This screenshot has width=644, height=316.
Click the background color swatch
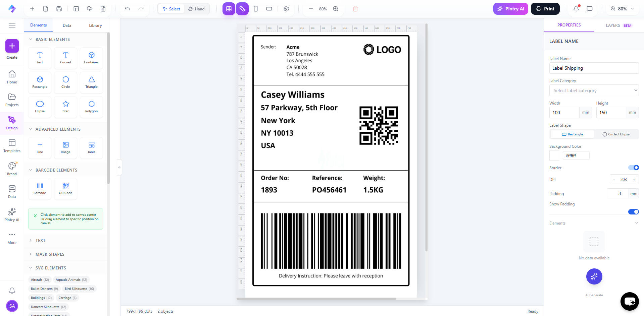554,155
